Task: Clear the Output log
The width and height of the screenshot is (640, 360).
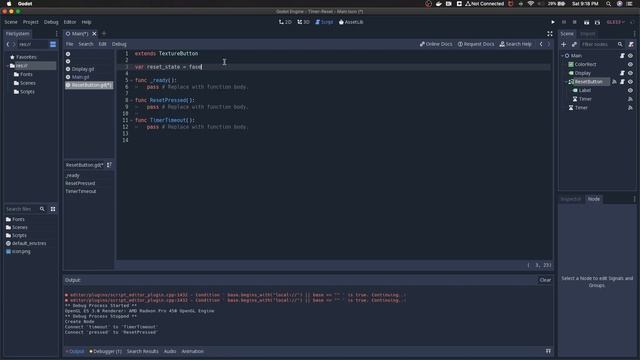Action: click(x=545, y=280)
